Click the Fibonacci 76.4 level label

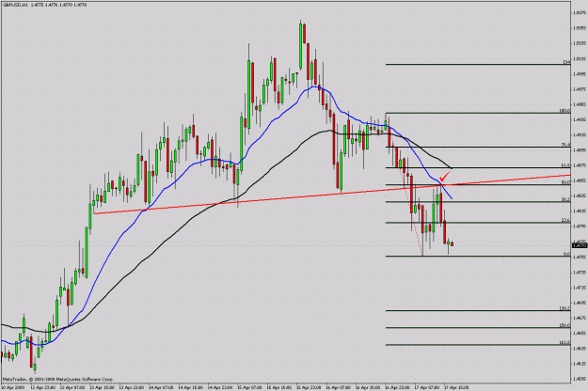[x=565, y=145]
